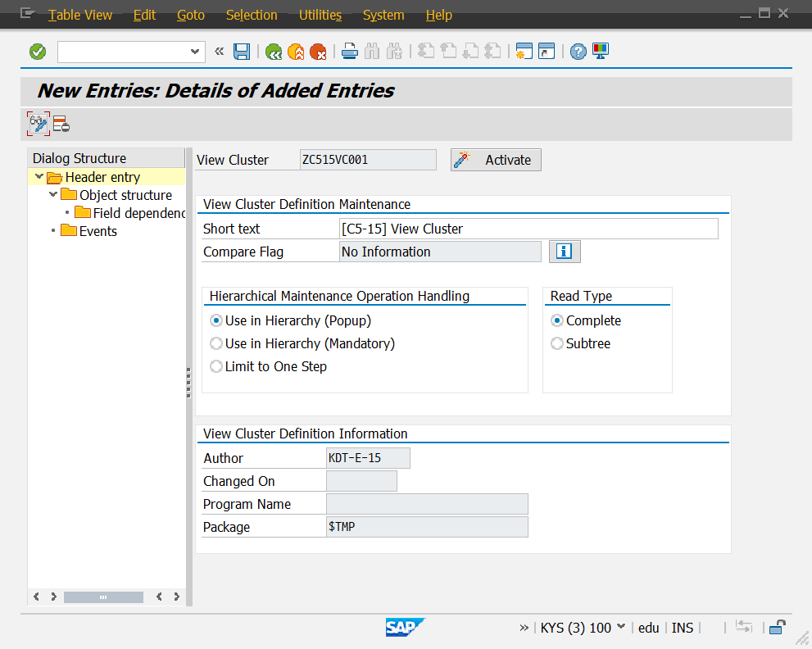Screen dimensions: 812x649
Task: Collapse the Object structure tree node
Action: (x=52, y=195)
